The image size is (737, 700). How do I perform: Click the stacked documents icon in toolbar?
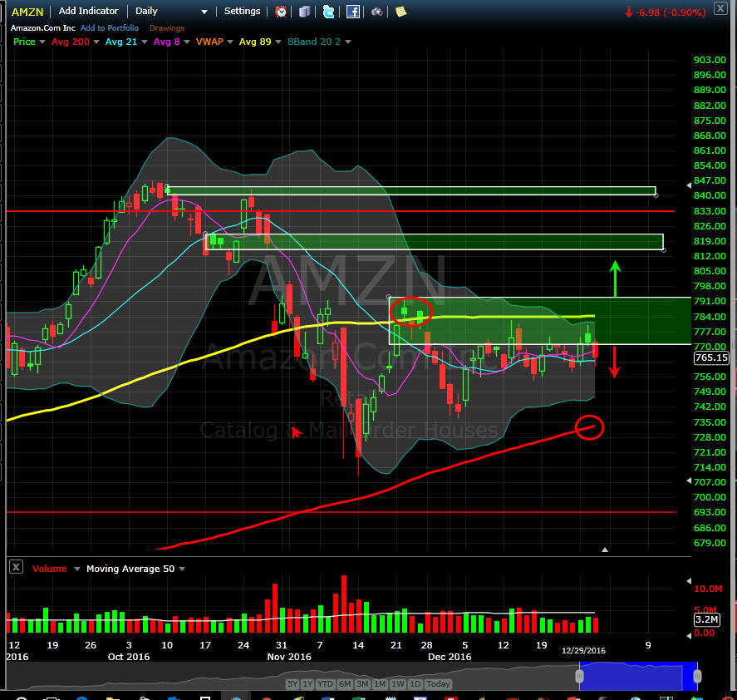click(305, 12)
